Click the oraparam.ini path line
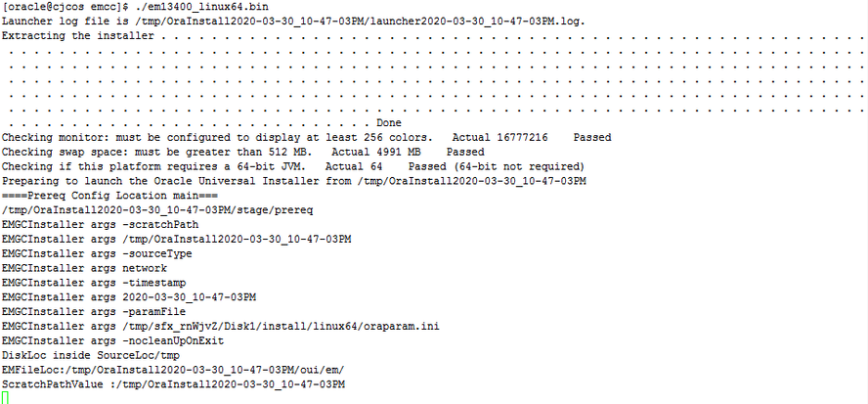Viewport: 868px width, 404px height. tap(220, 327)
